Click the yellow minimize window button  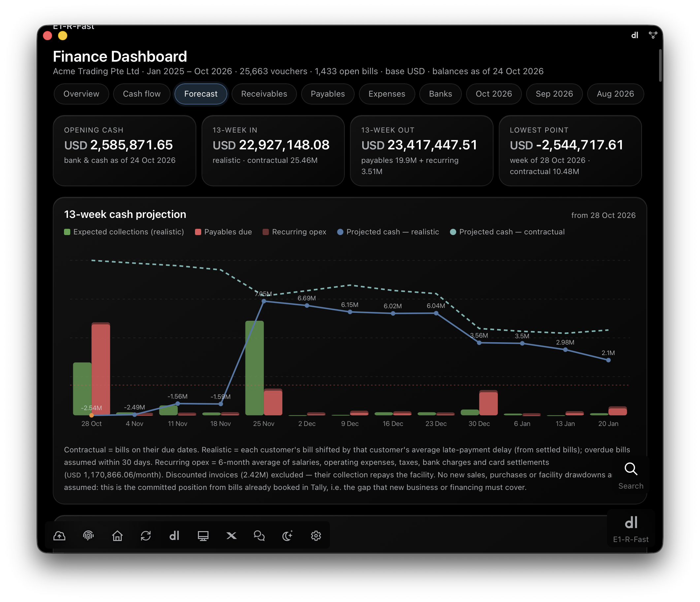click(x=62, y=36)
